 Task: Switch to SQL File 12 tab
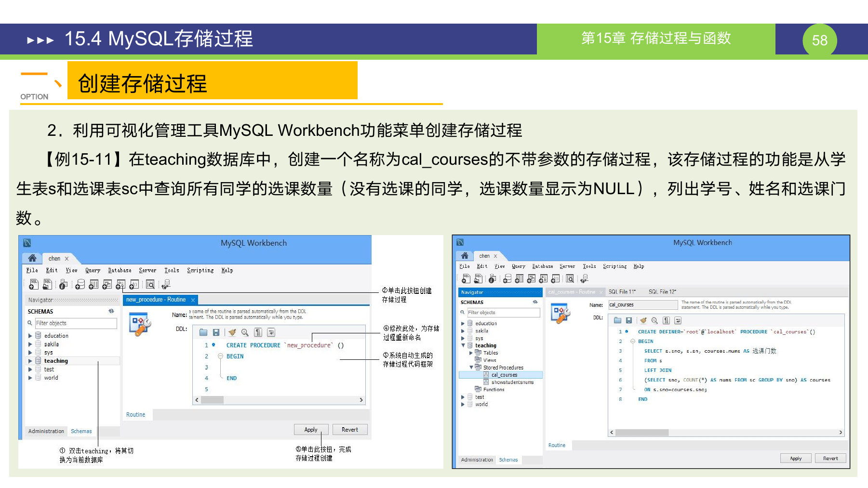point(662,292)
